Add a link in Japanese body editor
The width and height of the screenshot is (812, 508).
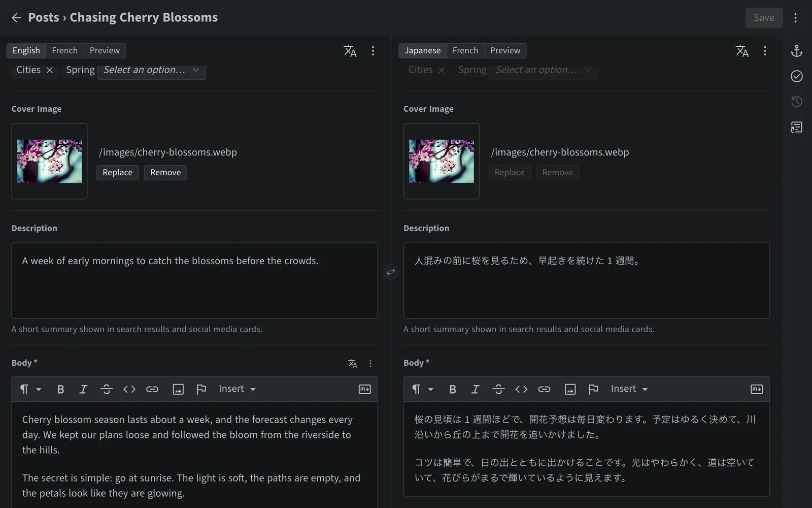point(544,389)
